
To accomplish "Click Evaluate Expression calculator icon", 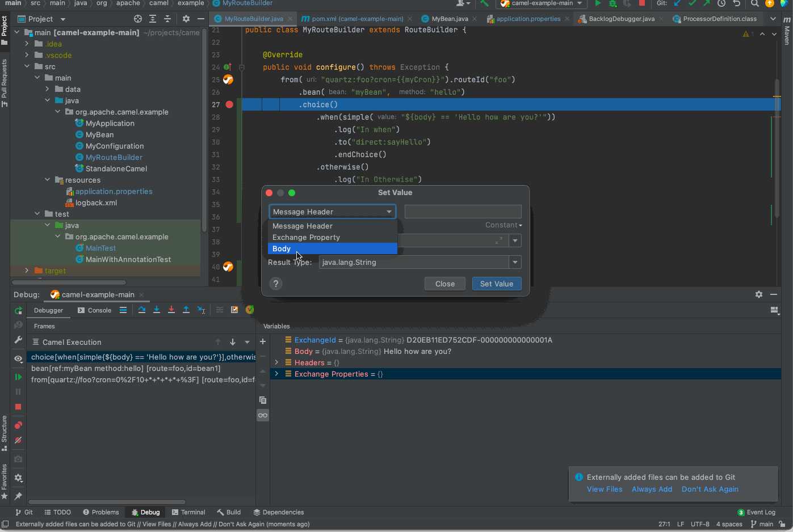I will tap(234, 310).
